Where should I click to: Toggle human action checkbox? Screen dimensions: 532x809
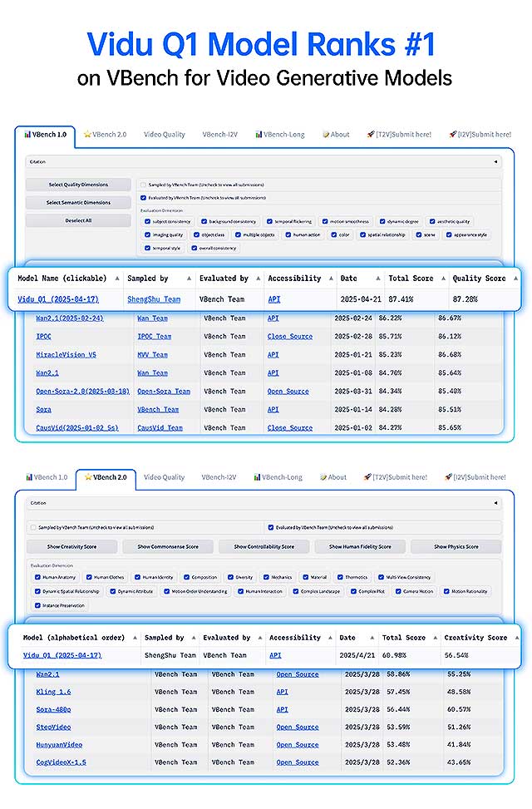pyautogui.click(x=288, y=234)
